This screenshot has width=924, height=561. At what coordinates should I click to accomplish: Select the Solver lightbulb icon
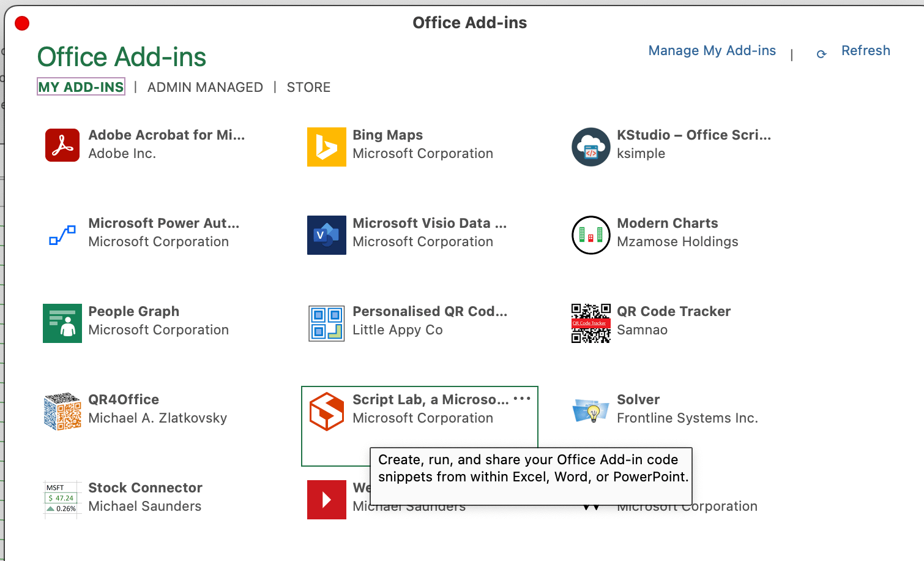click(x=591, y=412)
